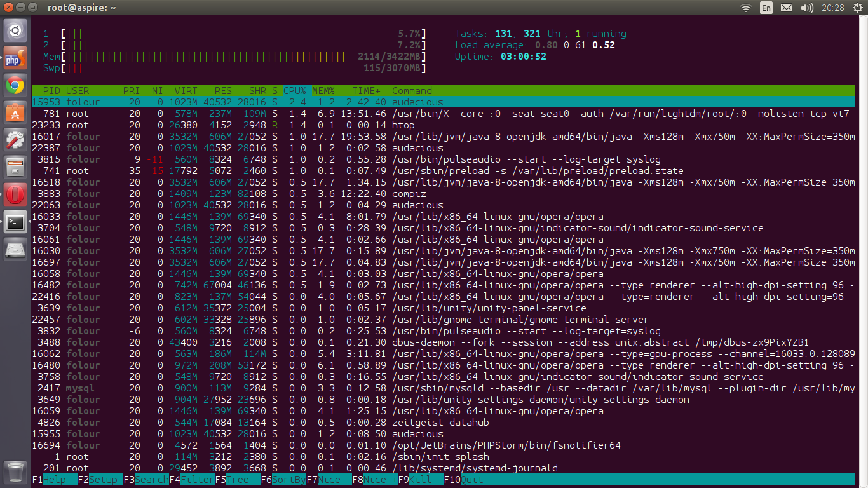Open the Ubuntu Dash search button

point(15,30)
